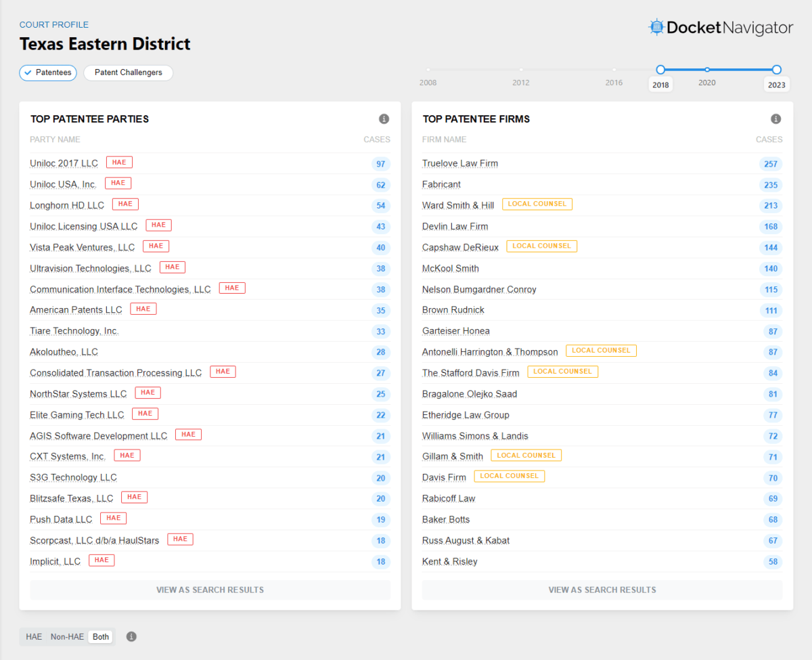812x660 pixels.
Task: Click info icon in Top Patentee Firms panel
Action: (x=775, y=119)
